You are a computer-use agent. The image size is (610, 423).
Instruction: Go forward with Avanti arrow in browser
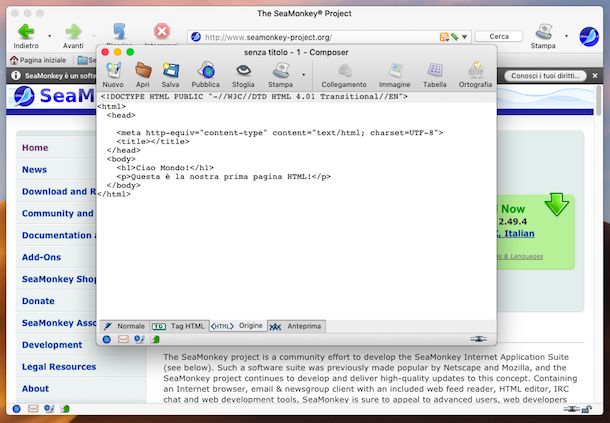pyautogui.click(x=73, y=32)
